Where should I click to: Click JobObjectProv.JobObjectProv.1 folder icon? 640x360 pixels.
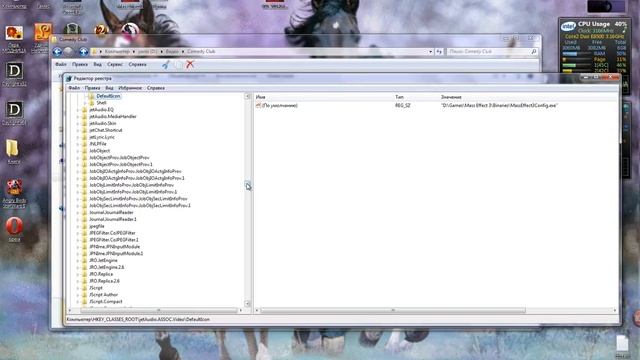[84, 164]
